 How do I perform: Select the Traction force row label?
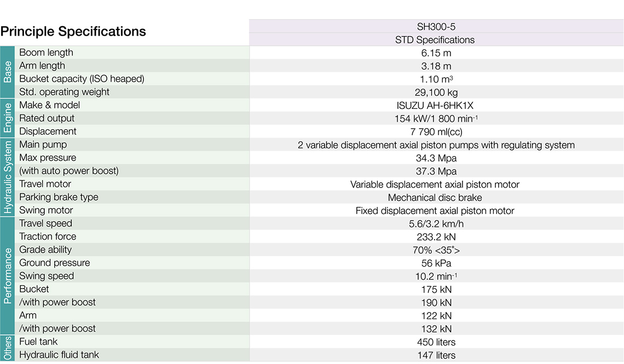click(48, 236)
